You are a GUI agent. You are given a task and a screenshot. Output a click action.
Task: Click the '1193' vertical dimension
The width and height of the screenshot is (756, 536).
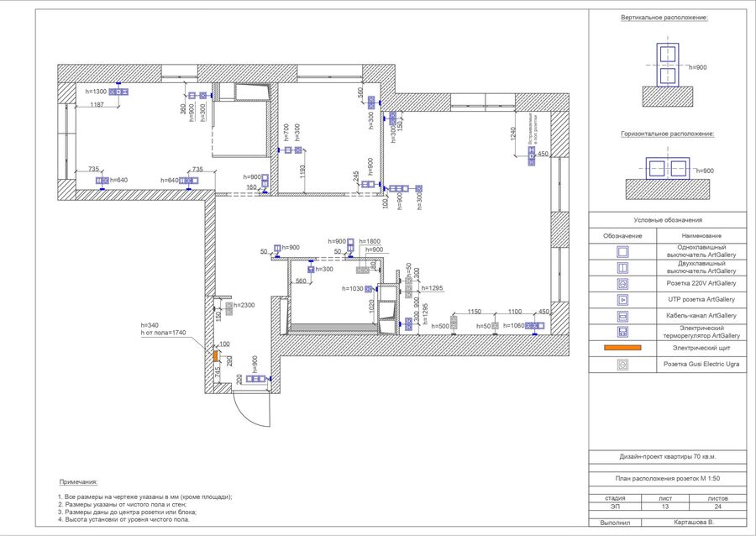click(x=302, y=172)
